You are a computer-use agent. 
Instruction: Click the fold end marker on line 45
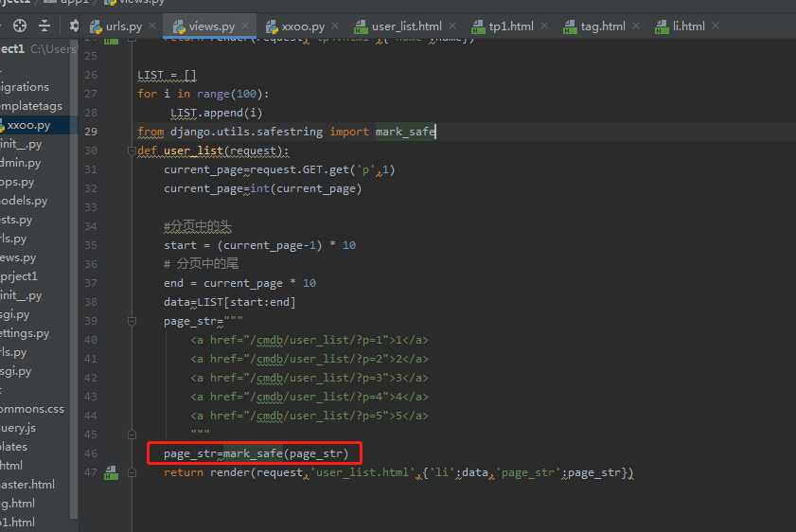click(x=132, y=434)
